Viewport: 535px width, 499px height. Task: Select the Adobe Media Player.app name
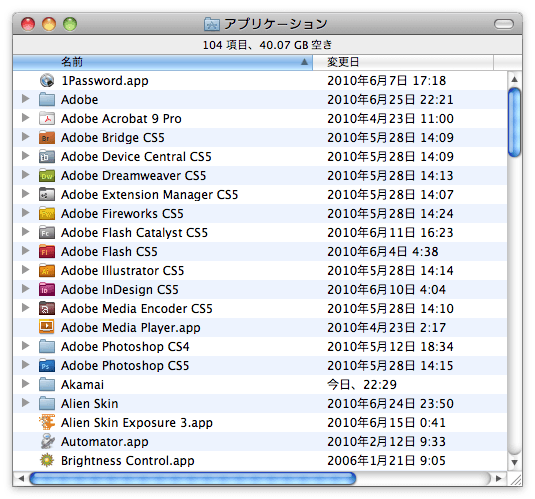click(x=131, y=328)
